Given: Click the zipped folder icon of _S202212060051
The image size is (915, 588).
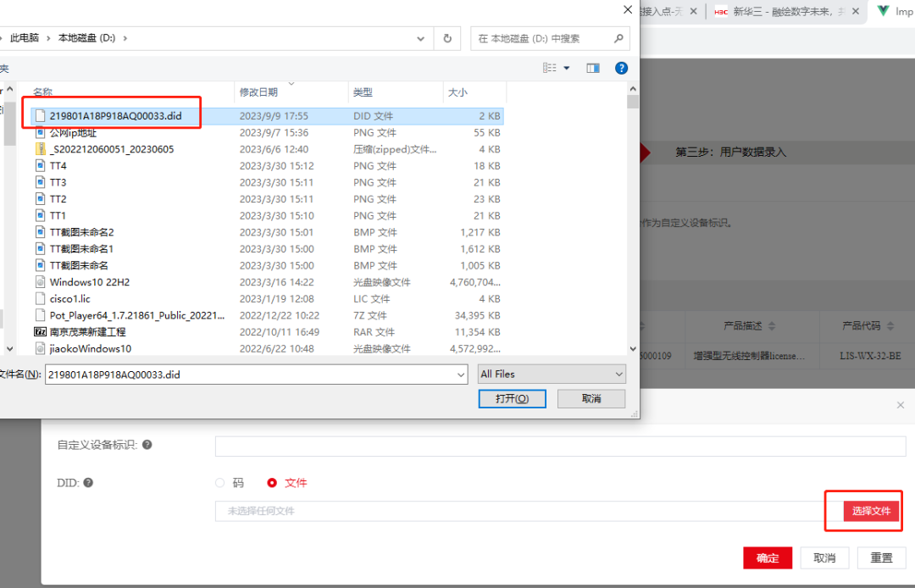Looking at the screenshot, I should 41,149.
